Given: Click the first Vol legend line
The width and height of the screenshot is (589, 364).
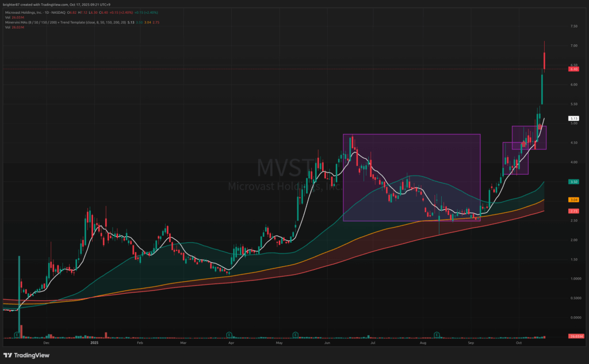Looking at the screenshot, I should pos(13,17).
